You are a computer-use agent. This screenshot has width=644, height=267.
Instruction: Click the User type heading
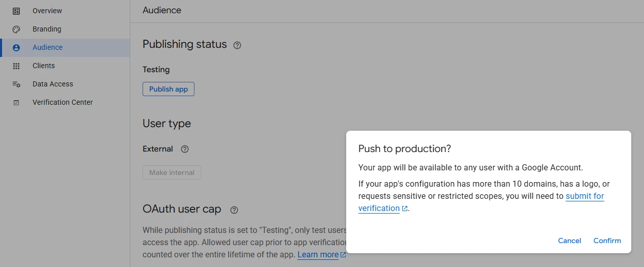(x=167, y=124)
